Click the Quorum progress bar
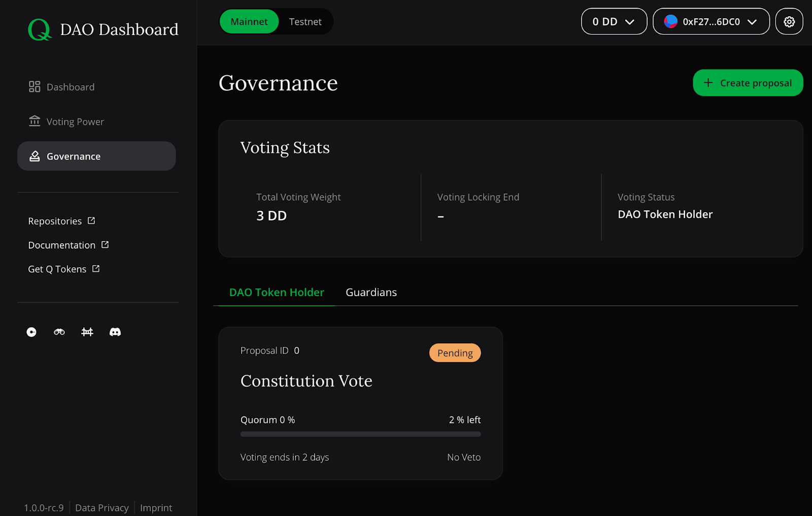The width and height of the screenshot is (812, 516). click(x=360, y=434)
